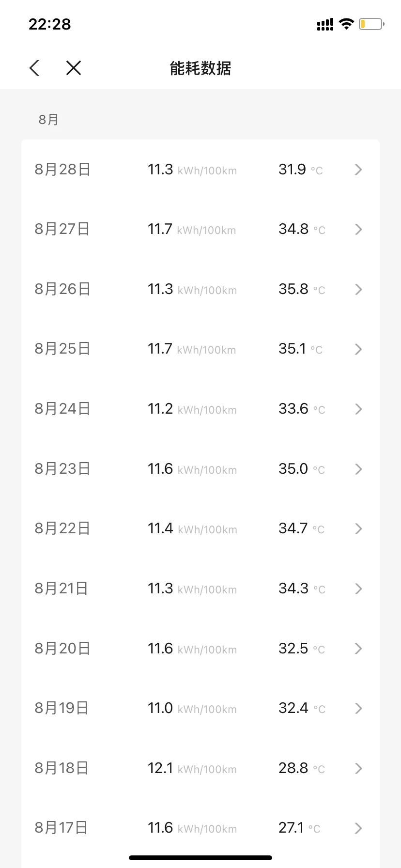Expand the 8月27日 row chevron

(358, 229)
